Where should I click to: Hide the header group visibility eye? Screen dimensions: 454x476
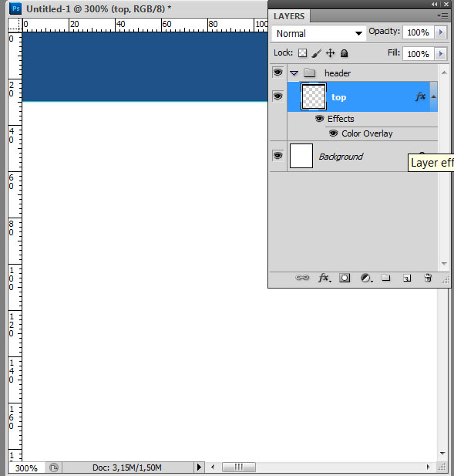pyautogui.click(x=277, y=73)
